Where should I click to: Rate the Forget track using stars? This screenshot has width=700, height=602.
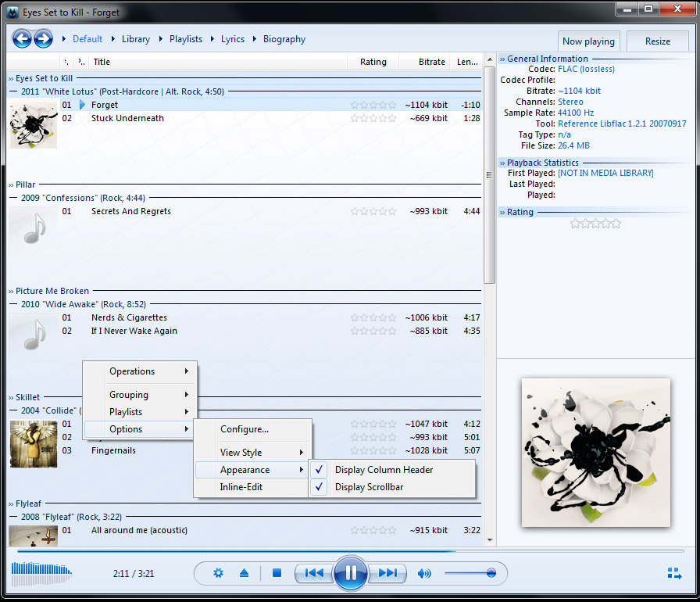point(373,105)
